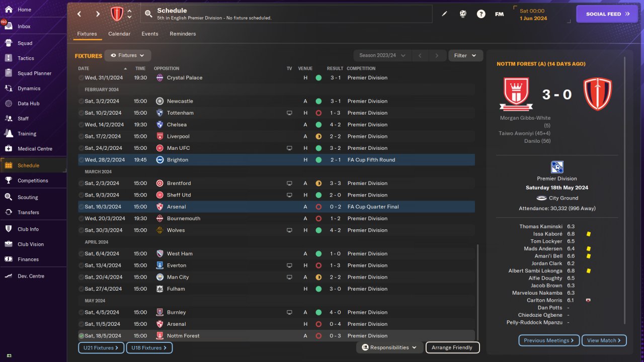Open the Inbox envelope icon
Image resolution: width=644 pixels, height=362 pixels.
click(9, 26)
